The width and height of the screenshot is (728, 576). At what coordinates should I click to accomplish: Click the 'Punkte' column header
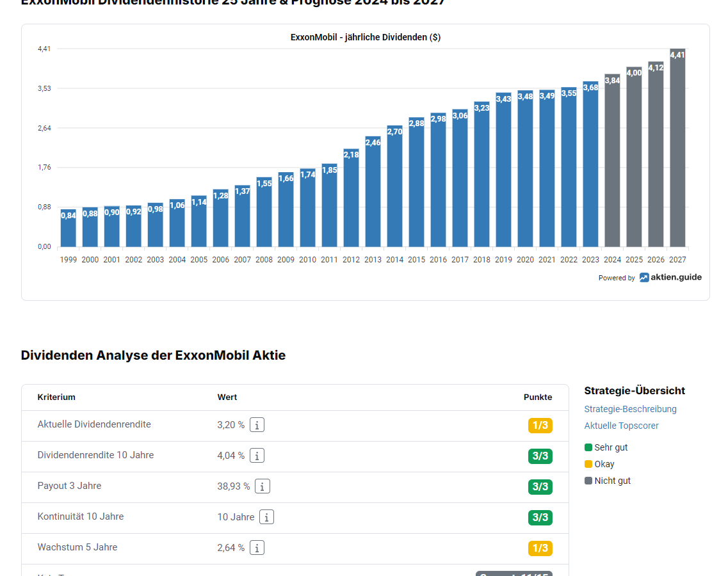[x=538, y=397]
